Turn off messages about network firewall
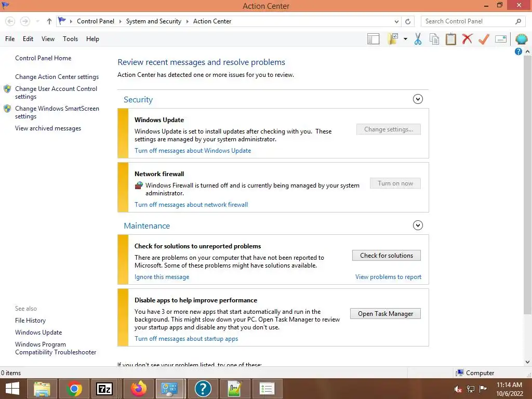Viewport: 532px width, 399px height. pos(191,205)
